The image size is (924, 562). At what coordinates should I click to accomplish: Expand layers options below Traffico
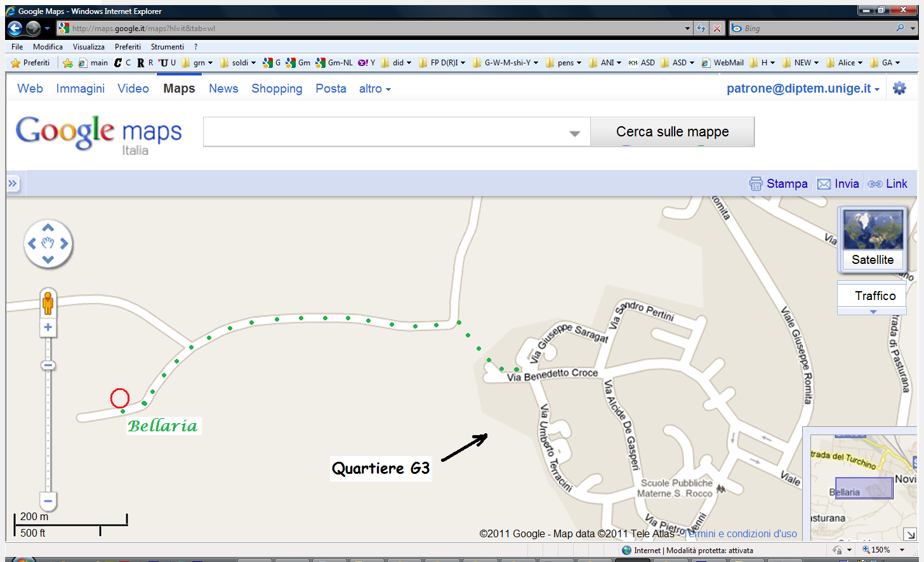[873, 311]
